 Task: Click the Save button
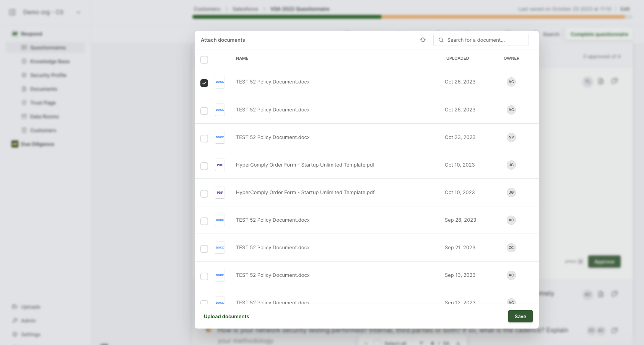point(520,316)
